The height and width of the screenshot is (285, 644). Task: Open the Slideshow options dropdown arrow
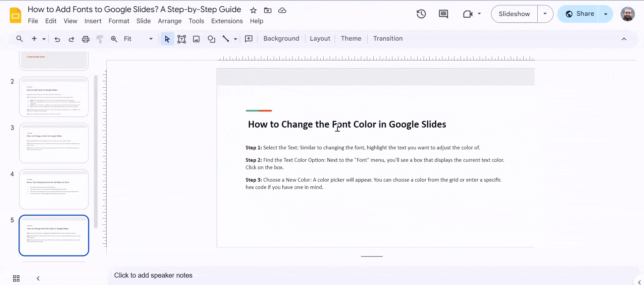pyautogui.click(x=545, y=14)
